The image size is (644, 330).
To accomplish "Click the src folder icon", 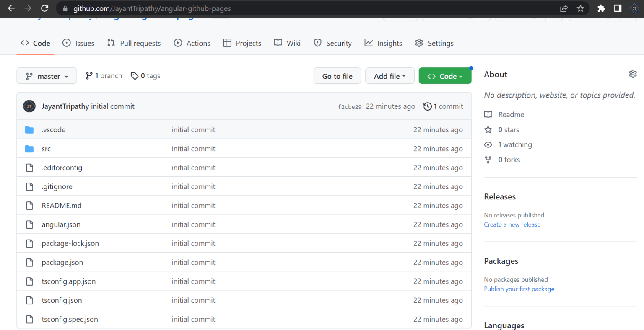I will (29, 149).
